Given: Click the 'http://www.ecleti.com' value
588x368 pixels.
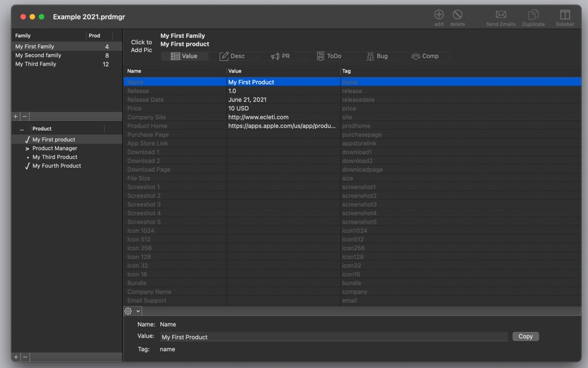Looking at the screenshot, I should coord(283,117).
